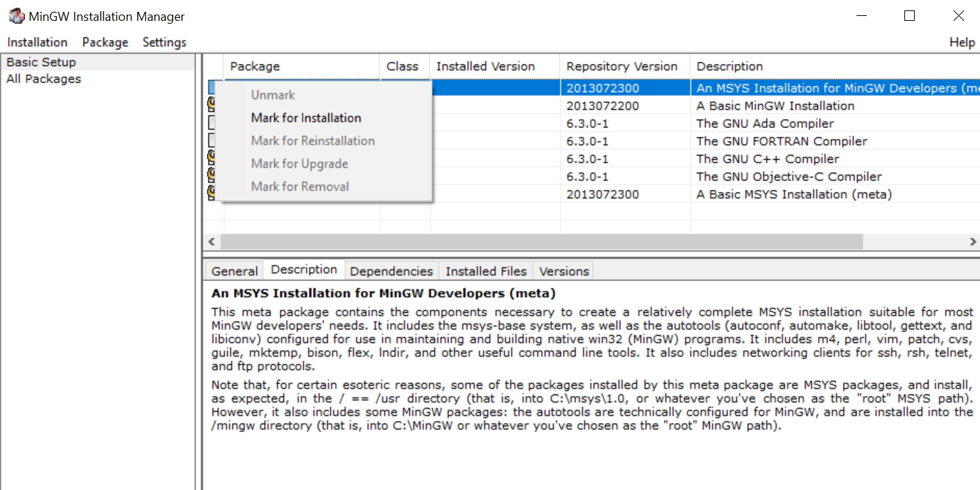Close the MinGW Installation Manager window
Image resolution: width=980 pixels, height=490 pixels.
tap(958, 16)
